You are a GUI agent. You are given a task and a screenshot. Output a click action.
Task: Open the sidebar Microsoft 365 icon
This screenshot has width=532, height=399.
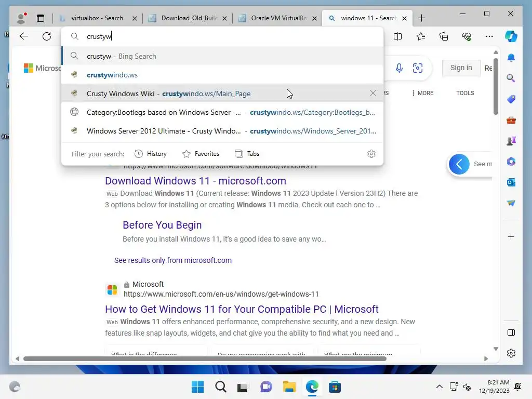coord(511,162)
